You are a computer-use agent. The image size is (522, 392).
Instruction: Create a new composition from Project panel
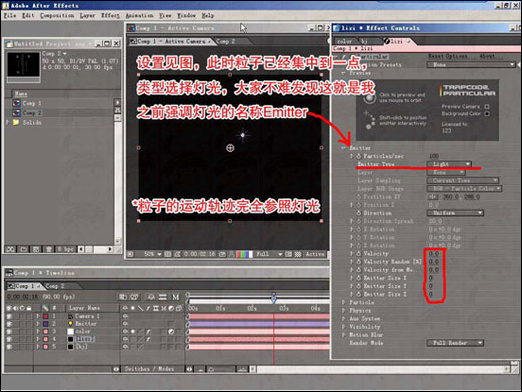36,249
